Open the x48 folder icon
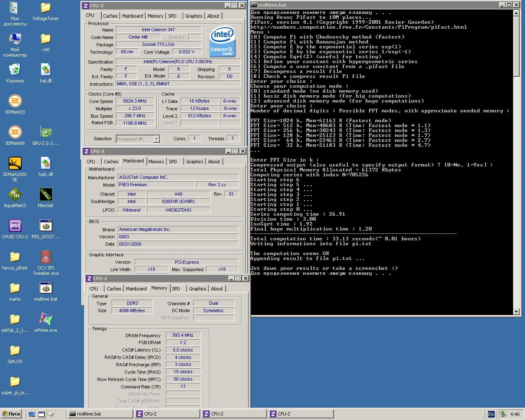The width and height of the screenshot is (525, 420). pyautogui.click(x=46, y=42)
